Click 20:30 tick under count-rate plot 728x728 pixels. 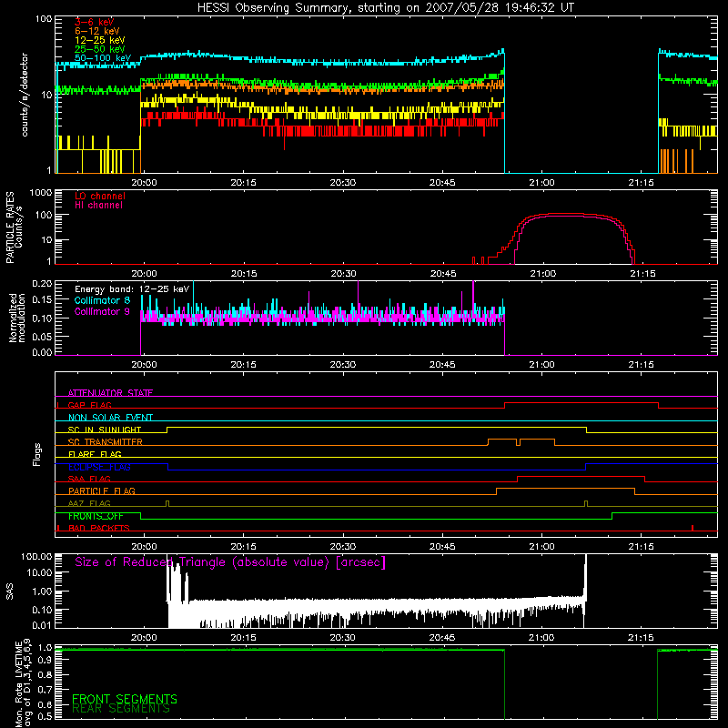pos(343,183)
